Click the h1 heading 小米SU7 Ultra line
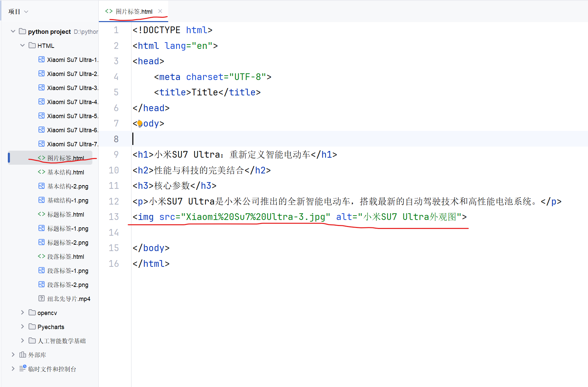588x387 pixels. pos(235,155)
